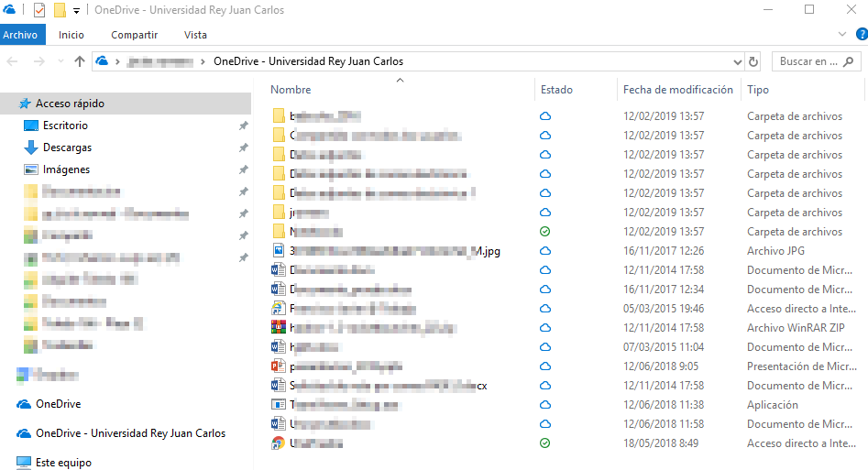Click green synced status icon at 18/05/2018 row
This screenshot has width=868, height=470.
tap(545, 443)
